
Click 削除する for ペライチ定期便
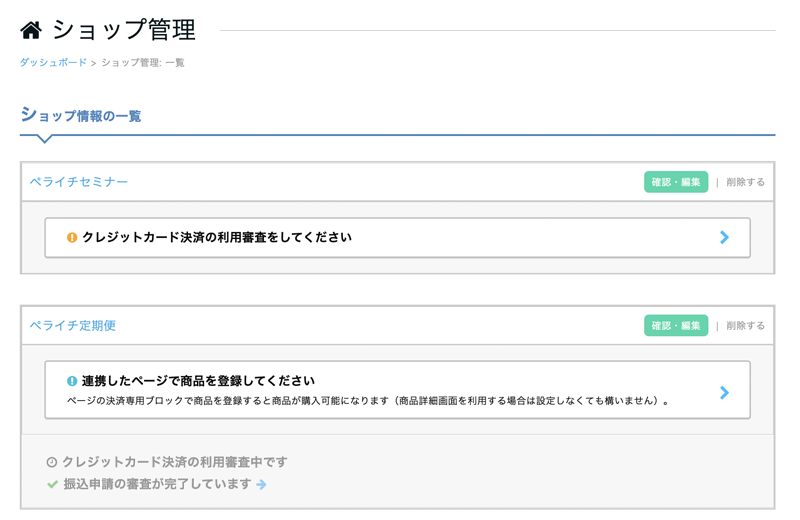(x=745, y=326)
